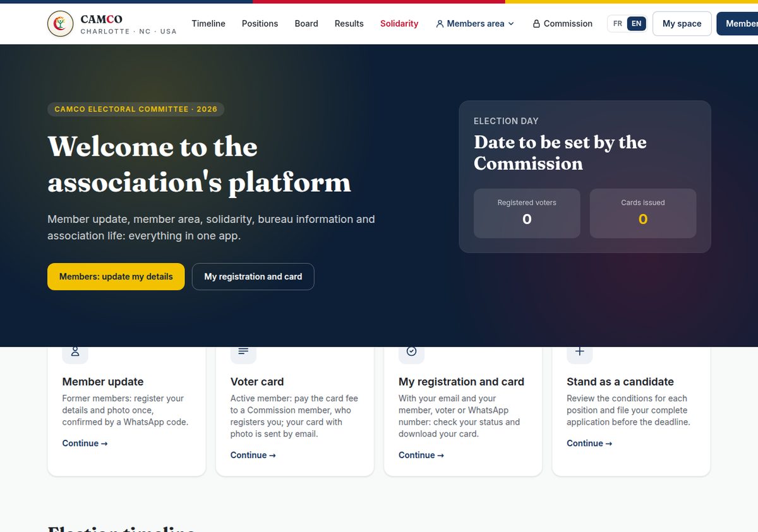
Task: Click the My space button
Action: (x=682, y=24)
